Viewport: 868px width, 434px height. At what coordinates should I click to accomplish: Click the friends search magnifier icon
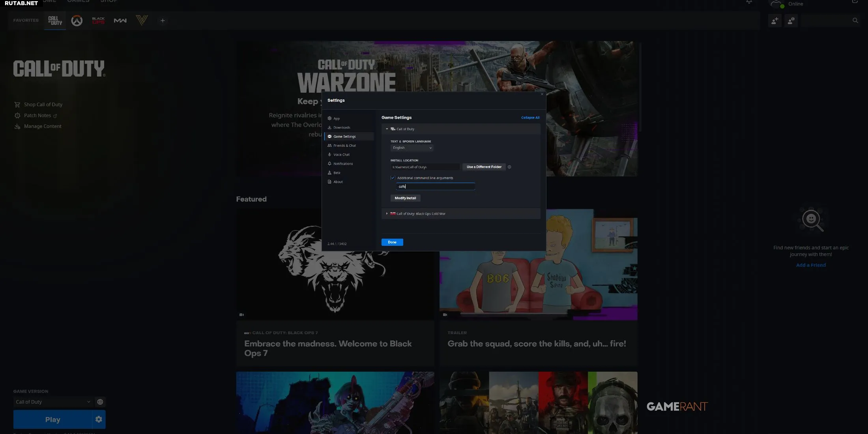point(855,21)
